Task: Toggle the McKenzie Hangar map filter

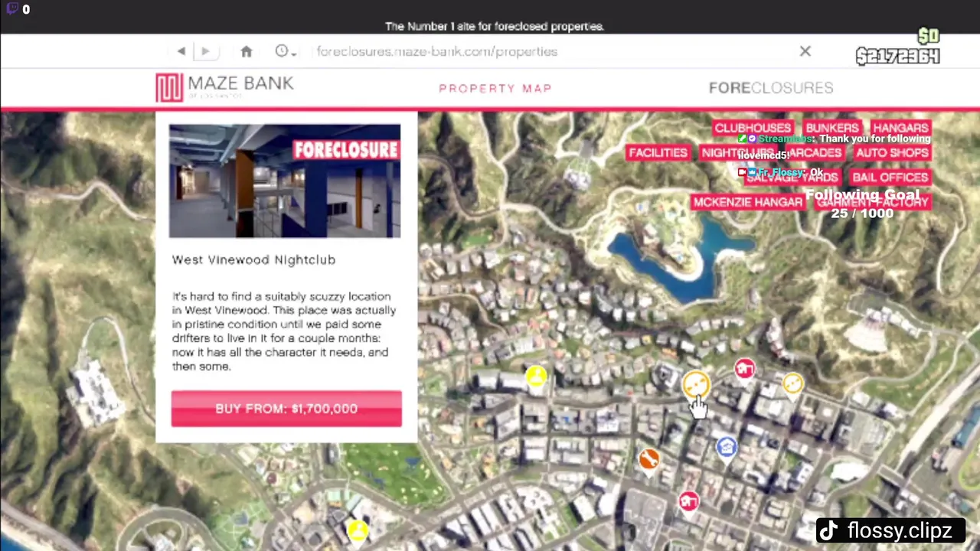Action: (747, 201)
